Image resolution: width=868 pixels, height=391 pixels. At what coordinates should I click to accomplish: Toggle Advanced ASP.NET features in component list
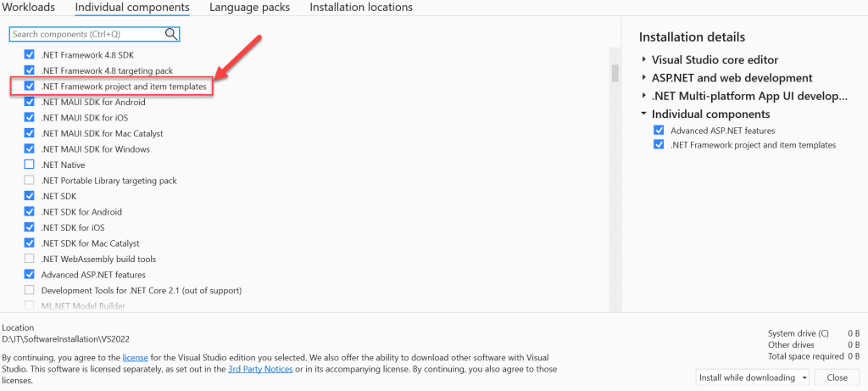click(x=30, y=274)
